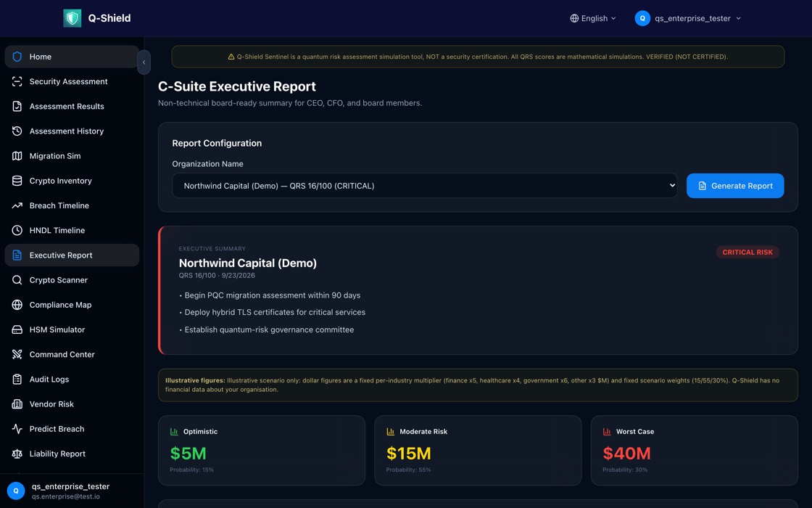This screenshot has height=508, width=812.
Task: Click the Executive Report file icon
Action: (x=17, y=255)
